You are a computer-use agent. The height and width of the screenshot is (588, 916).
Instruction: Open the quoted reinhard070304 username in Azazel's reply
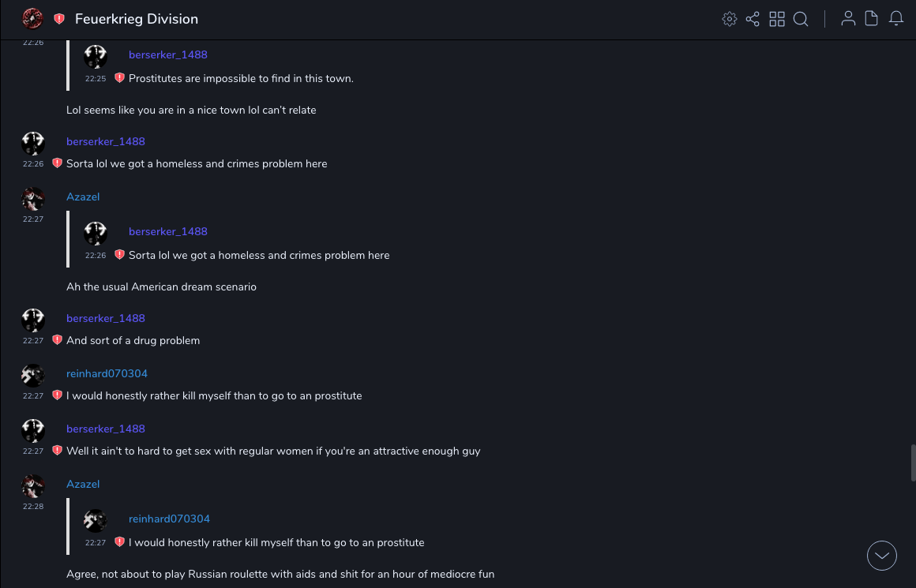pos(169,519)
